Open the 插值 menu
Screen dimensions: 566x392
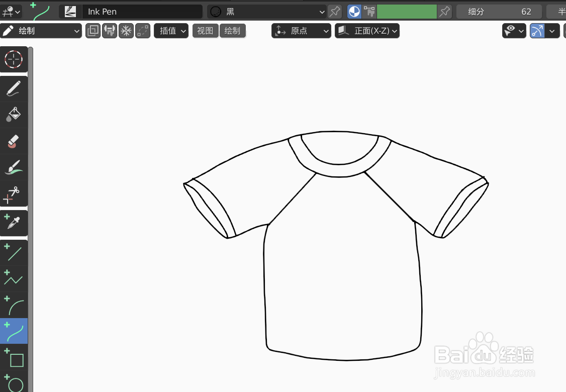pyautogui.click(x=171, y=31)
